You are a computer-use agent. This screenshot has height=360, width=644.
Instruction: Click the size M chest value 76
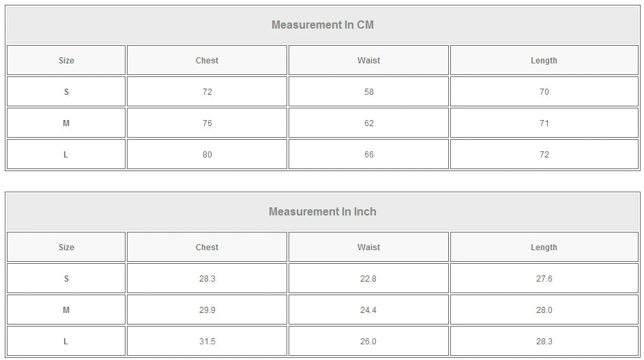pos(207,123)
